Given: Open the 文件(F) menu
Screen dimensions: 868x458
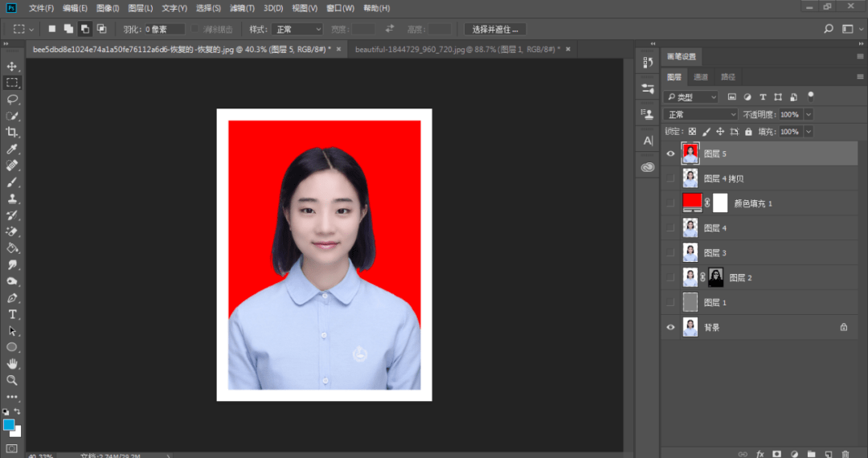Looking at the screenshot, I should point(41,8).
